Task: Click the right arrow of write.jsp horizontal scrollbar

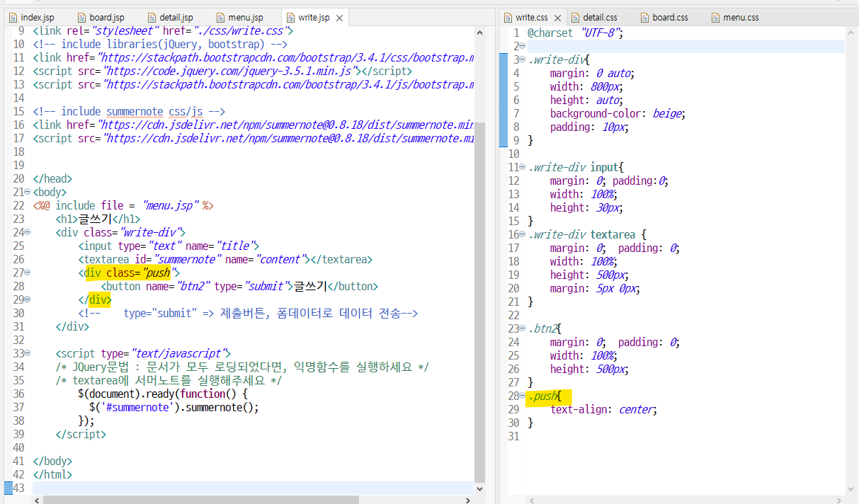Action: pyautogui.click(x=468, y=499)
